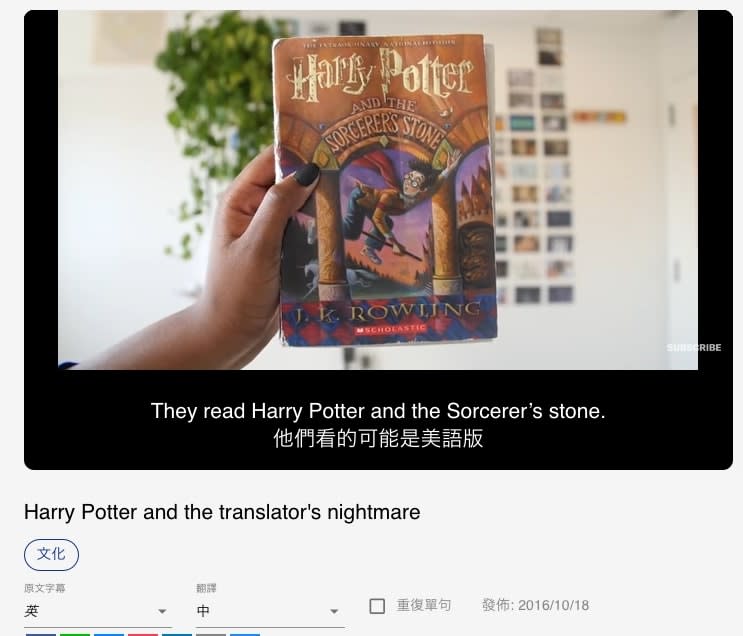
Task: Click the dropdown arrow beside 英
Action: [x=162, y=611]
